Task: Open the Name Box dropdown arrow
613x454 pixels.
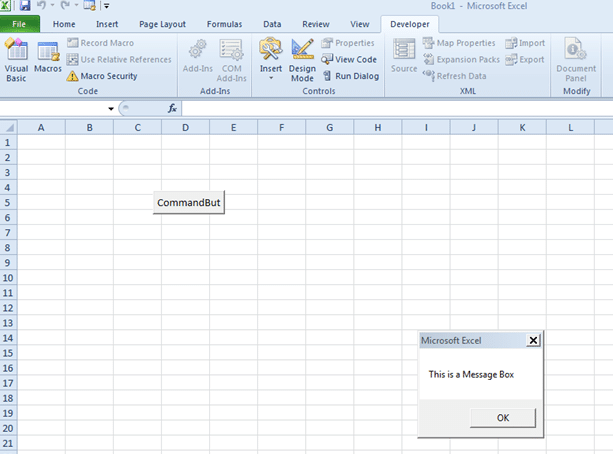Action: (x=111, y=109)
